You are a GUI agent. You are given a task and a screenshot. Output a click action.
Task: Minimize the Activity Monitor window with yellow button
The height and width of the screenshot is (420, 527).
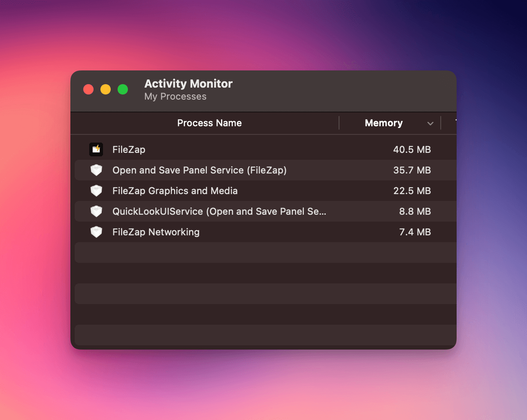(106, 89)
